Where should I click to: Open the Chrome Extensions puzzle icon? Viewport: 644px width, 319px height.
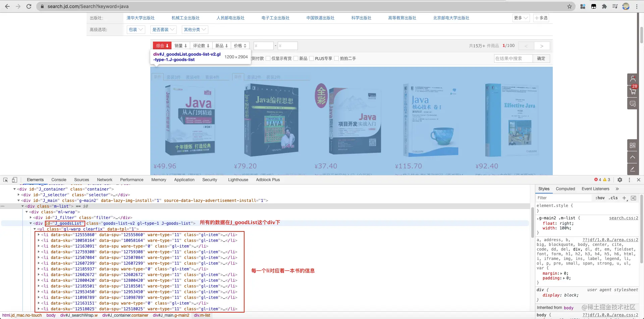pos(604,6)
